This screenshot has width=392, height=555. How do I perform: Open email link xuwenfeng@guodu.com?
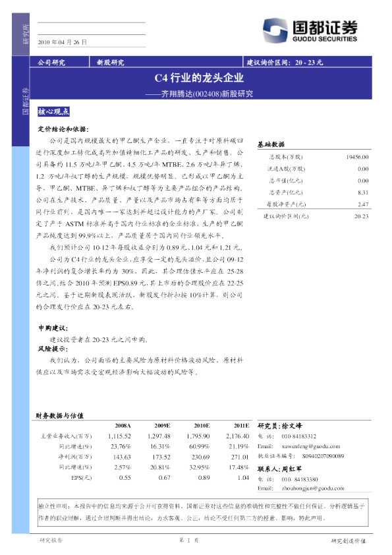pyautogui.click(x=311, y=446)
